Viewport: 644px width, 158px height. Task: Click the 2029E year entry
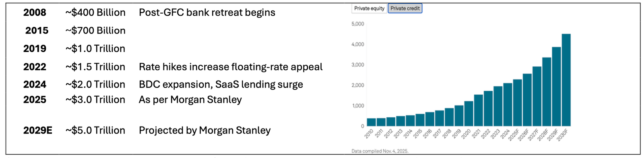click(38, 131)
